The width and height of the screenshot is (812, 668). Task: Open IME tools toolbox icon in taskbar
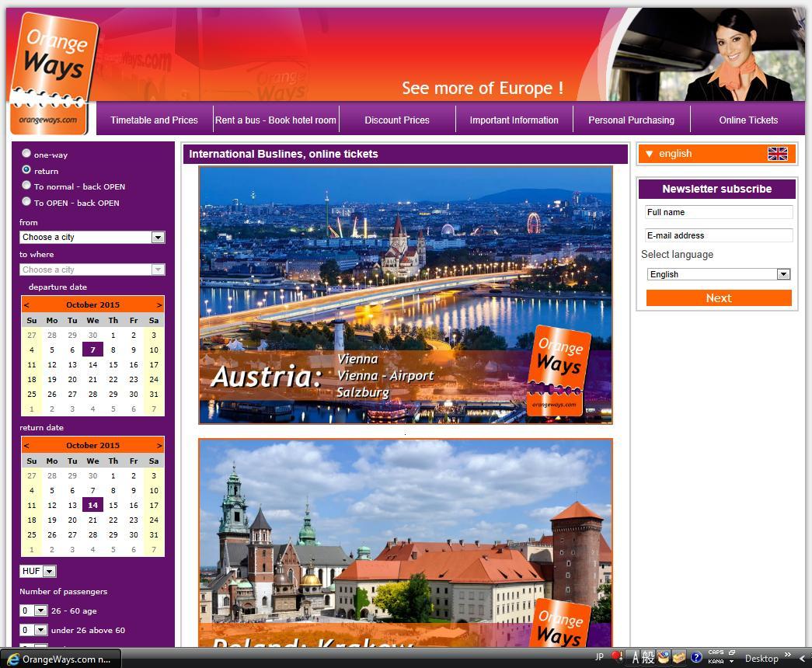679,658
